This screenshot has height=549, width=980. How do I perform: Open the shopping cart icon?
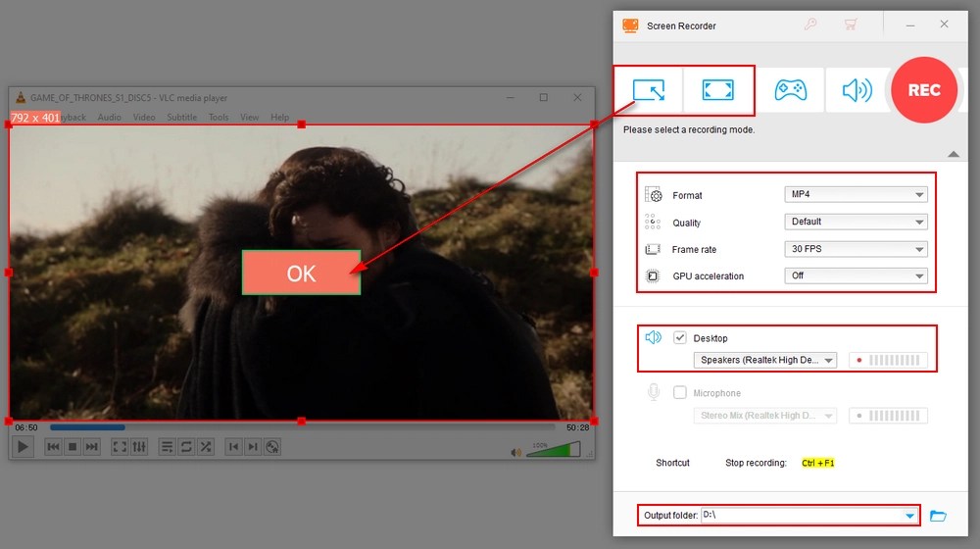click(850, 25)
